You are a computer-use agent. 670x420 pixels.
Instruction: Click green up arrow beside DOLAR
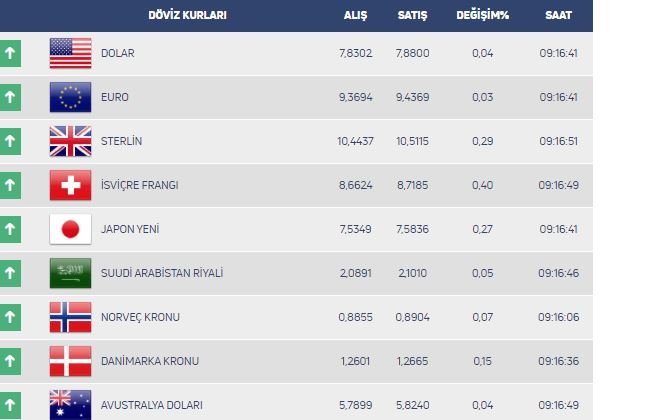[x=10, y=53]
